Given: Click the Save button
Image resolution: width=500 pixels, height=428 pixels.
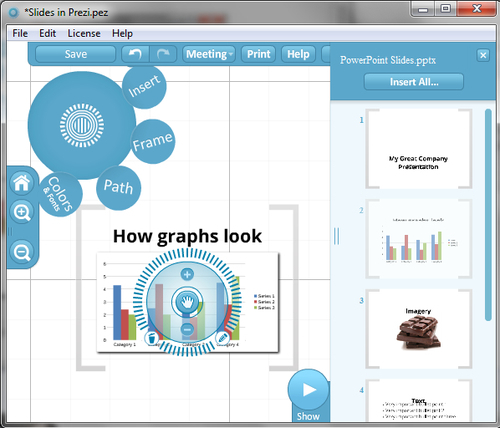Looking at the screenshot, I should [76, 54].
